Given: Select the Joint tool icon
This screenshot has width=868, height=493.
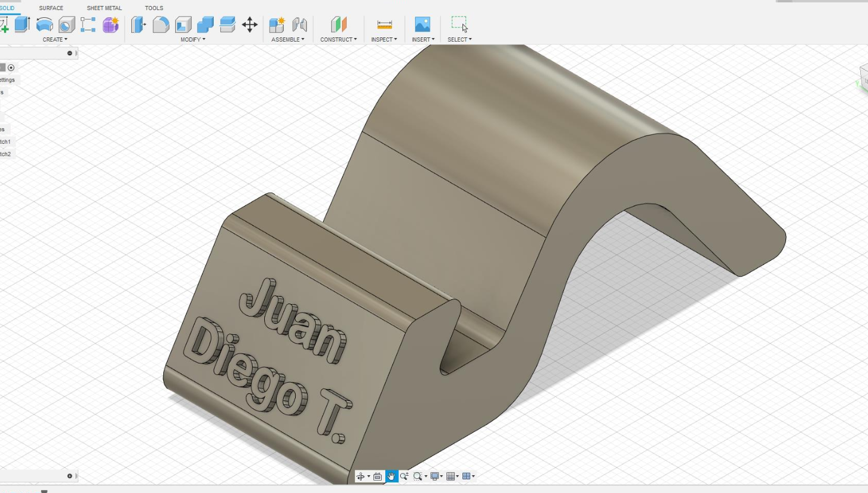Looking at the screenshot, I should 300,24.
